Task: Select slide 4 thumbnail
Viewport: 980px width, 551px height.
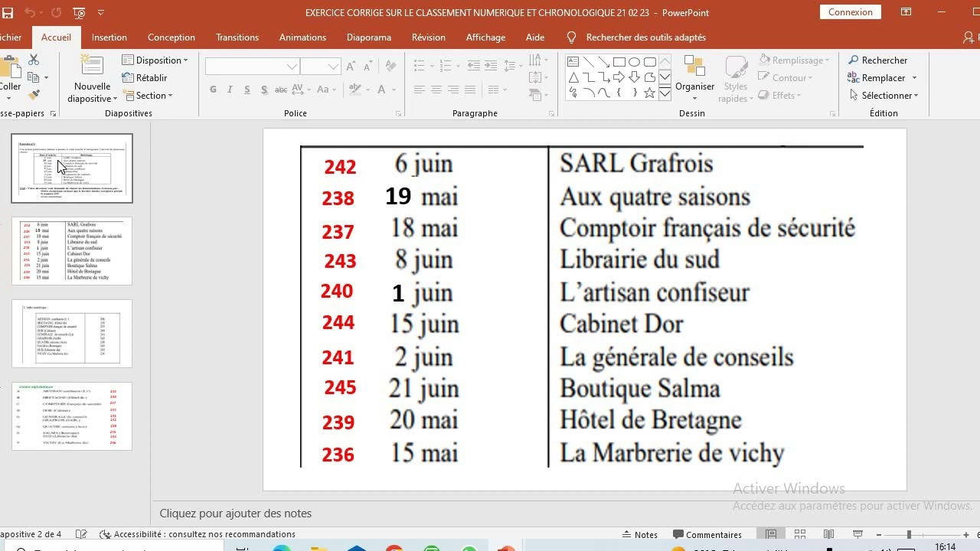Action: point(72,416)
